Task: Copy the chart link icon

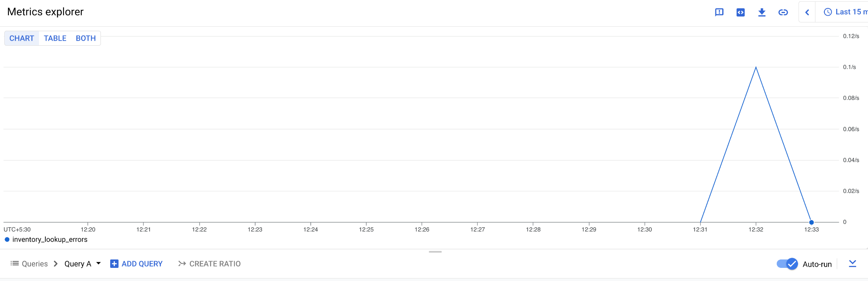Action: coord(783,12)
